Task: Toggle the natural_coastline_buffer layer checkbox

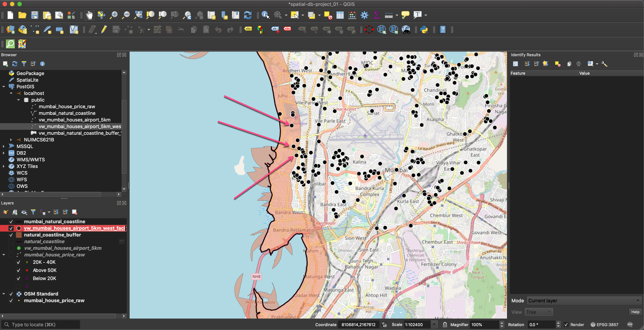Action: click(11, 235)
